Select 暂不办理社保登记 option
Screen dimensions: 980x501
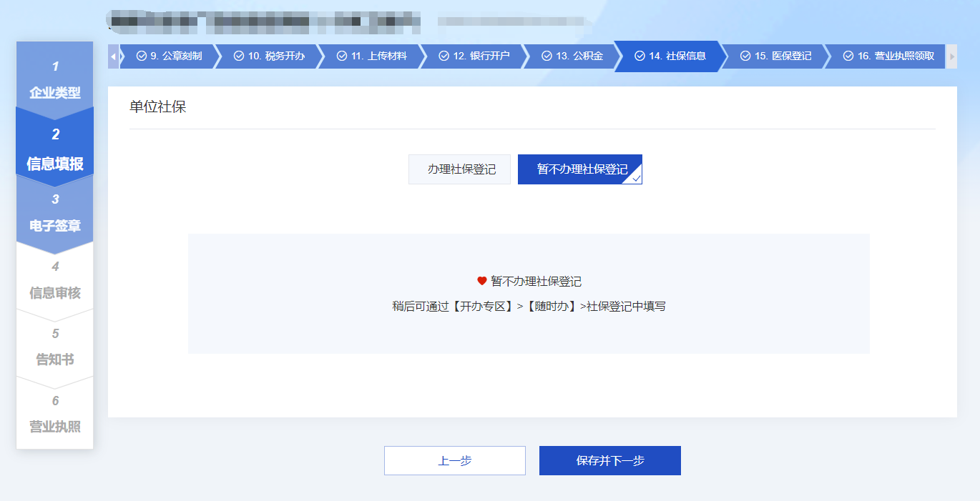pos(580,169)
